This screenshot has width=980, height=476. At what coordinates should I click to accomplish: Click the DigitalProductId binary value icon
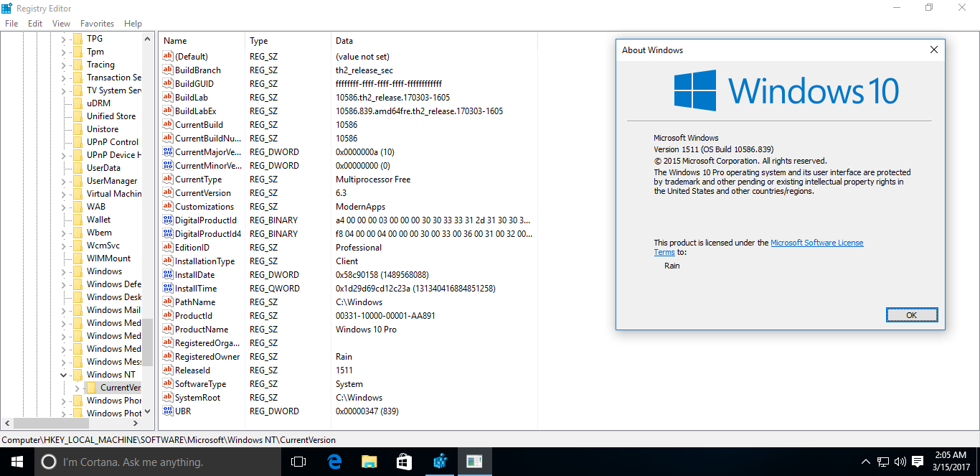168,220
